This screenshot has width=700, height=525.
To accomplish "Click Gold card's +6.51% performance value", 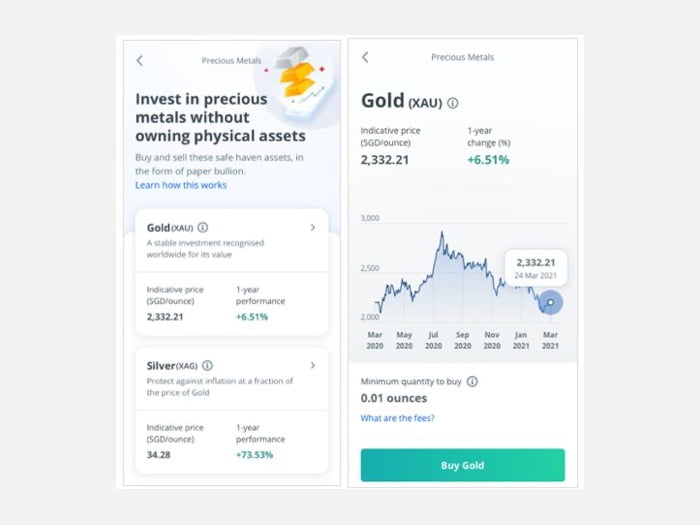I will 252,317.
